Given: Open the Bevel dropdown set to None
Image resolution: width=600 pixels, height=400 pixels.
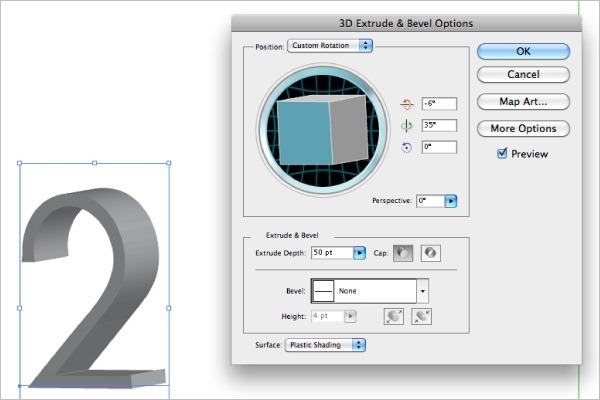Looking at the screenshot, I should point(370,291).
